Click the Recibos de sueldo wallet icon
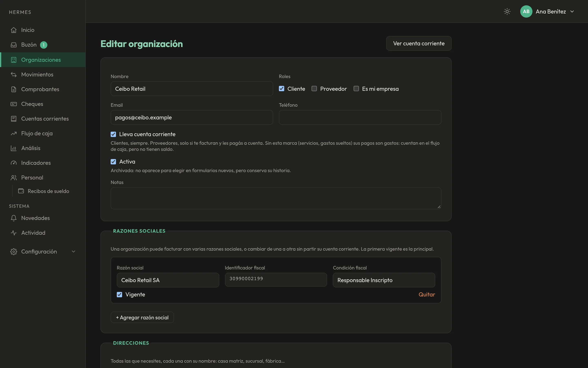Screen dimensions: 588x368 pyautogui.click(x=21, y=191)
